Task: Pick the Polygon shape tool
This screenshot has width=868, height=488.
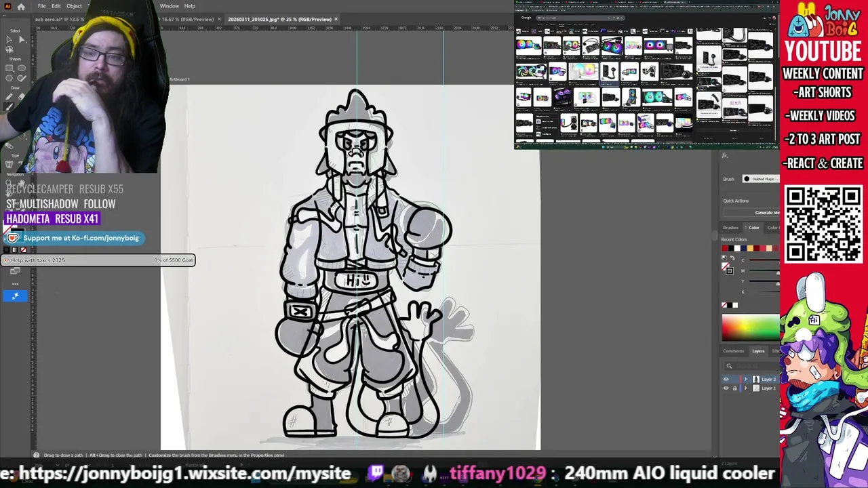Action: [9, 78]
